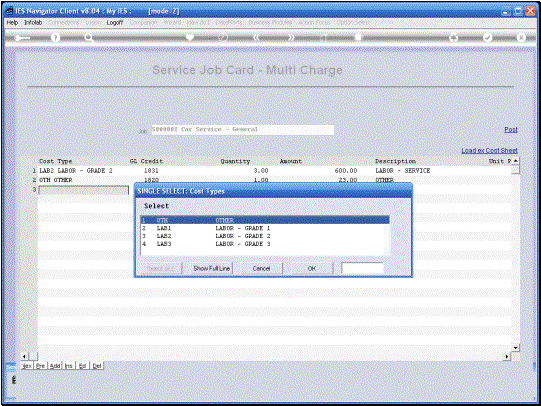Confirm selection with the OK button
The height and width of the screenshot is (406, 541).
[312, 268]
